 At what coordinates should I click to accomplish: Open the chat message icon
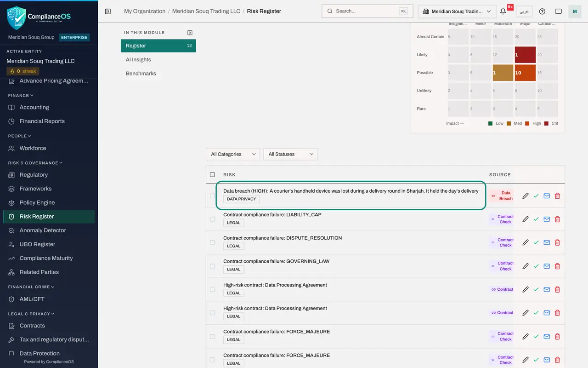pyautogui.click(x=559, y=11)
